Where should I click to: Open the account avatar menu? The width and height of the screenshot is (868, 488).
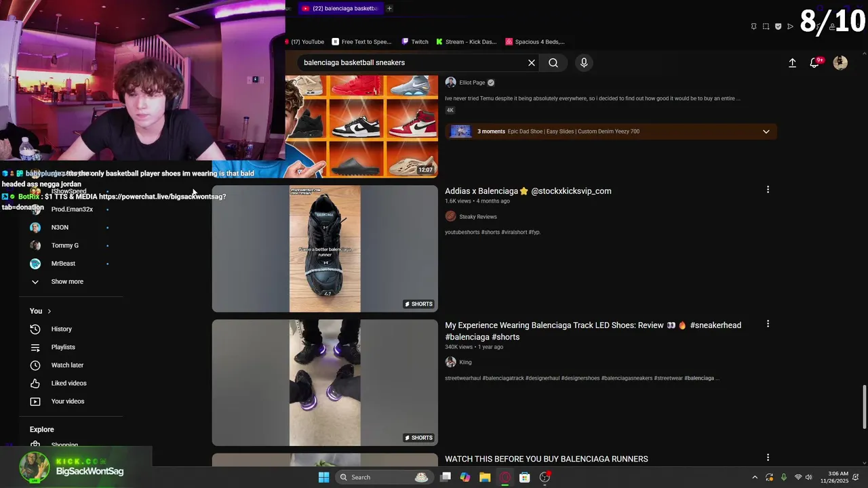click(840, 62)
